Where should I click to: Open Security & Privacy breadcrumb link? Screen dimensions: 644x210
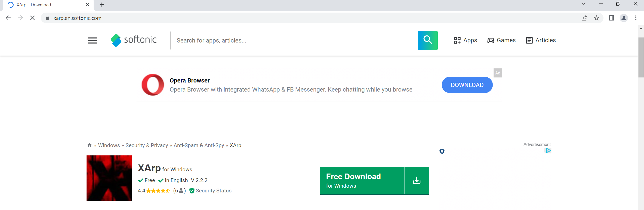(147, 145)
